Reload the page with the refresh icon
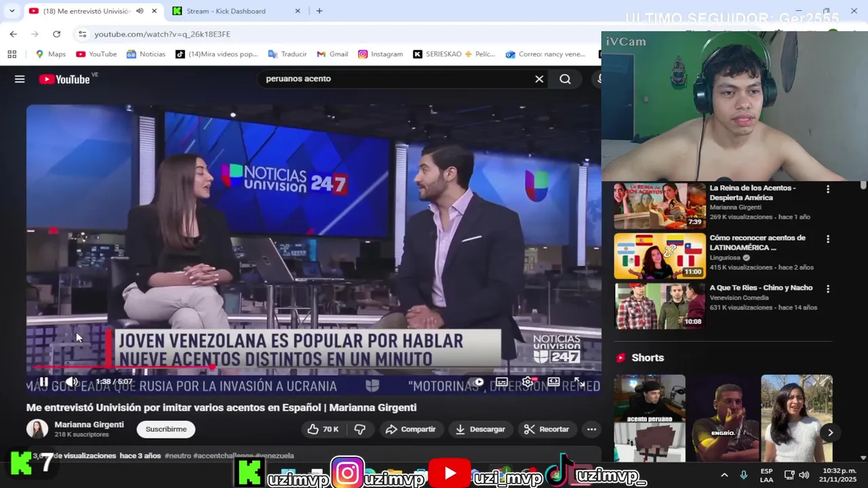This screenshot has width=868, height=488. pyautogui.click(x=56, y=34)
